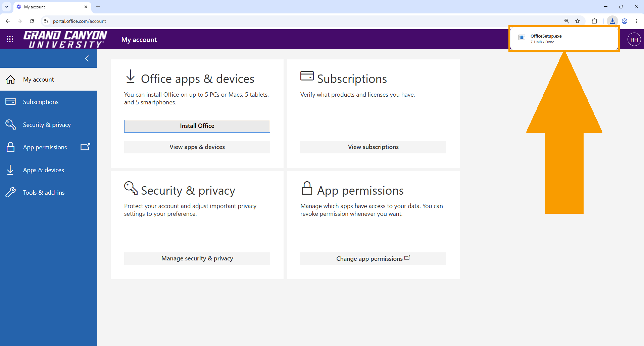Click the Tools & add-ins wrench icon

[x=11, y=192]
